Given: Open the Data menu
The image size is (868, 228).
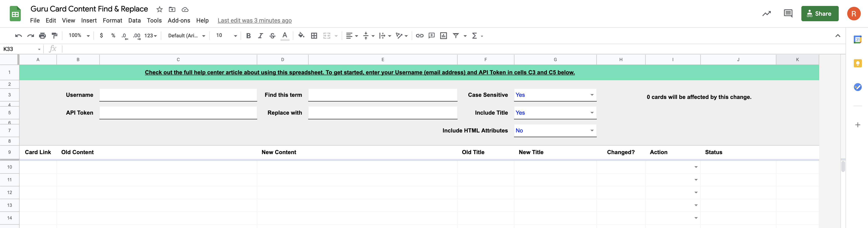Looking at the screenshot, I should tap(134, 21).
